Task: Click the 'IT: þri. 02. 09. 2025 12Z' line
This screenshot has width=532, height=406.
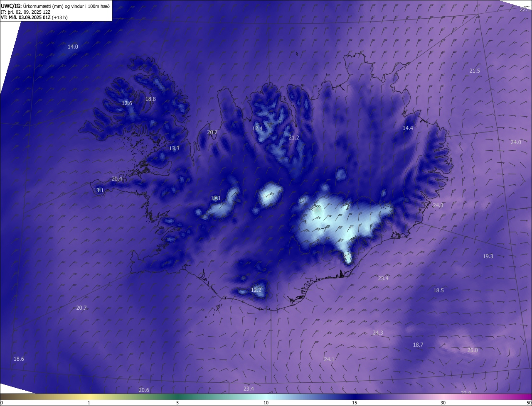Action: [25, 12]
